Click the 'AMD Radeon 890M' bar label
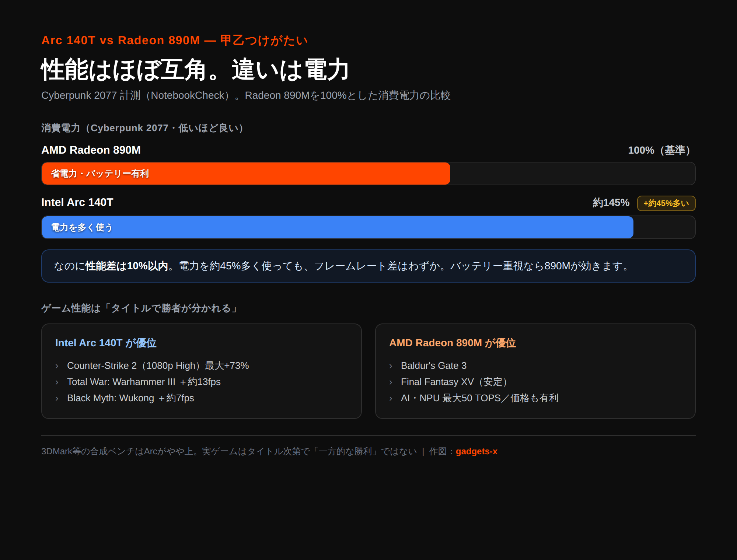737x560 pixels. (91, 150)
